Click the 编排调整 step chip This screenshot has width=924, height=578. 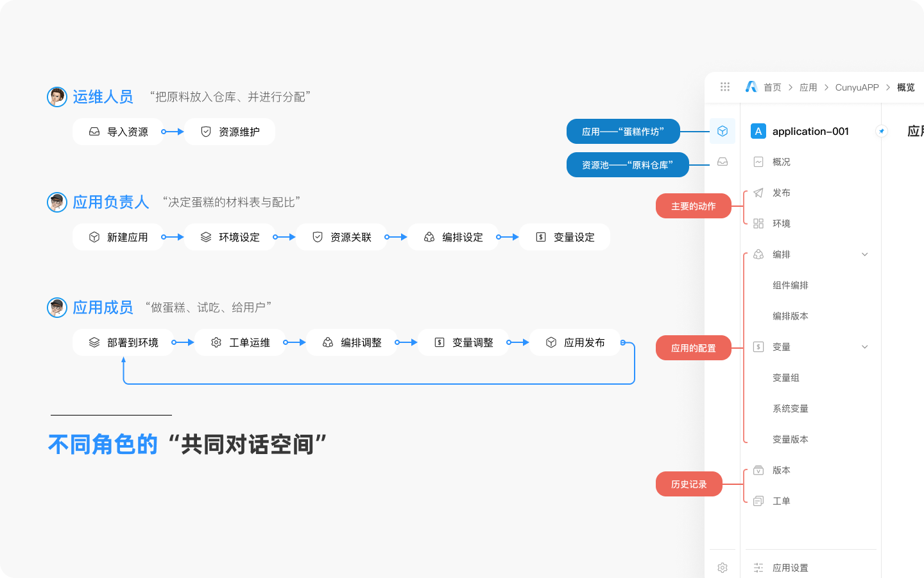352,342
